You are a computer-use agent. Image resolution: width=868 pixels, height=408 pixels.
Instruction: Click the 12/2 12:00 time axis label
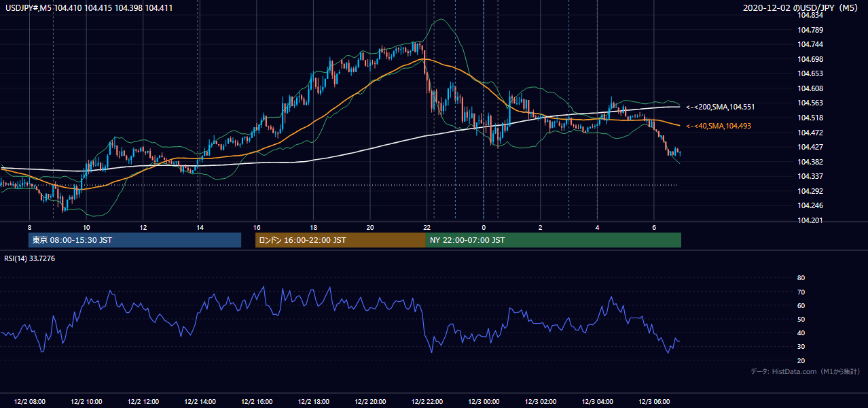(143, 402)
